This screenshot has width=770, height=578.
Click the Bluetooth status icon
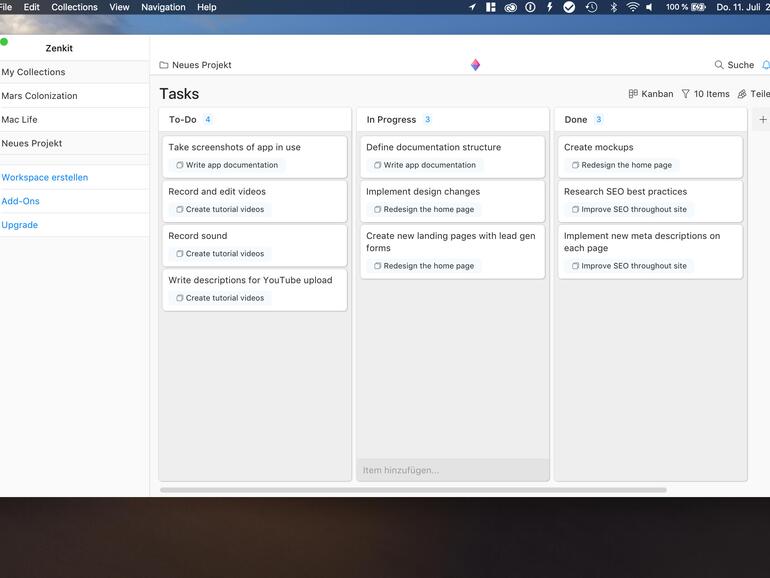[613, 7]
